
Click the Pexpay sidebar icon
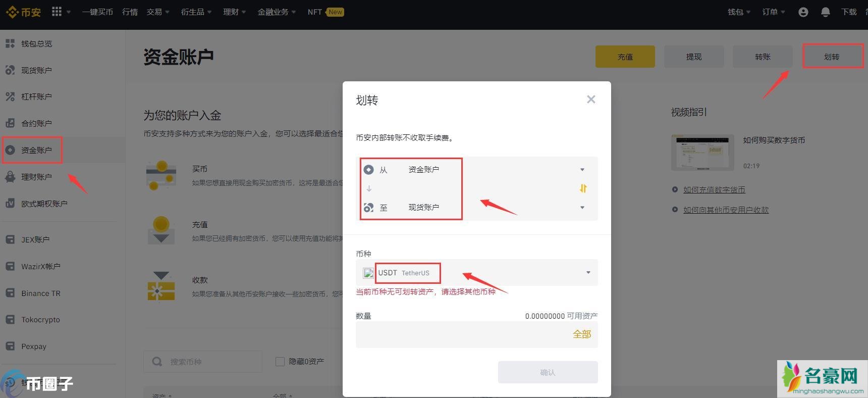coord(10,346)
